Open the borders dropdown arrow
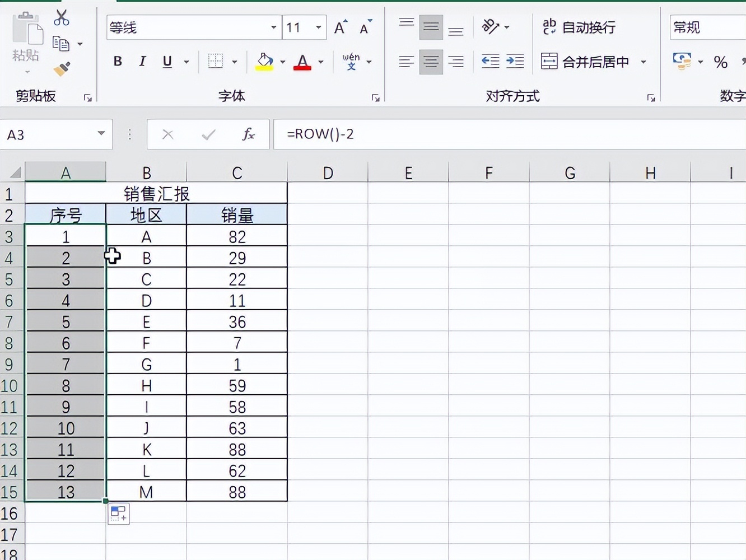 coord(235,62)
